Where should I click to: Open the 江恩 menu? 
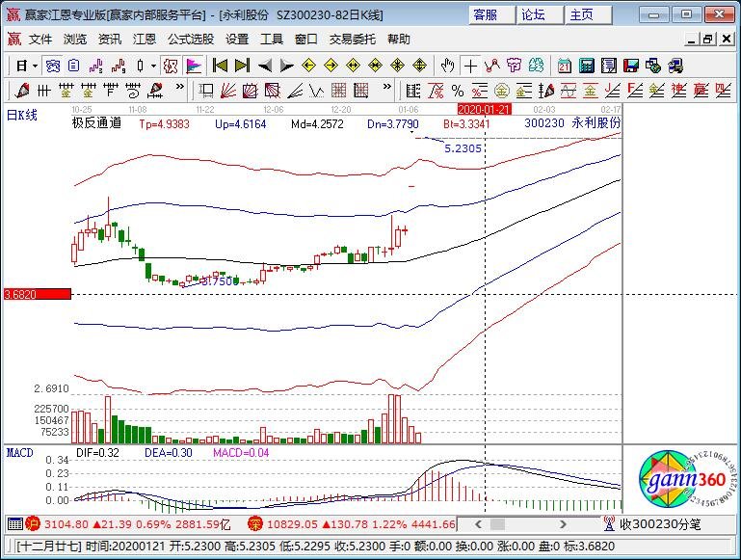click(145, 40)
